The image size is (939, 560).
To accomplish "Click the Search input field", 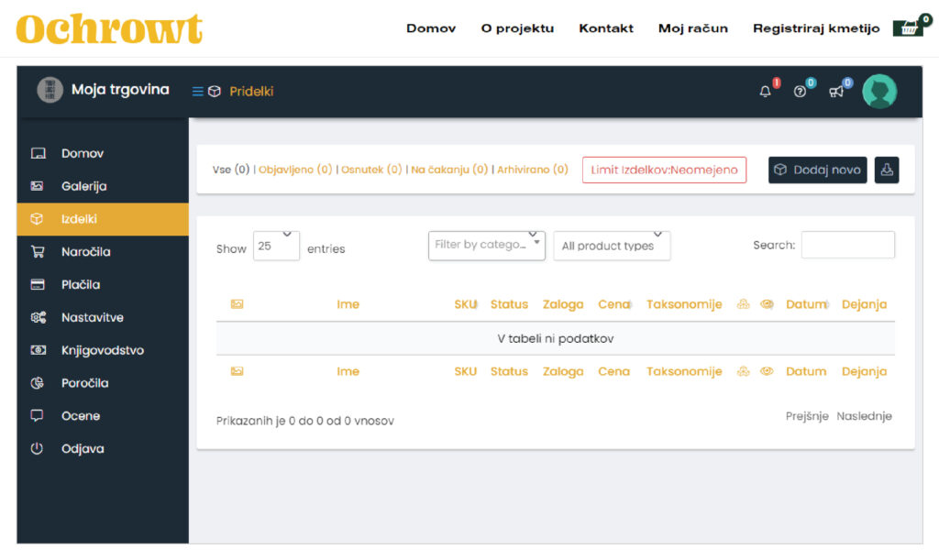I will coord(848,245).
